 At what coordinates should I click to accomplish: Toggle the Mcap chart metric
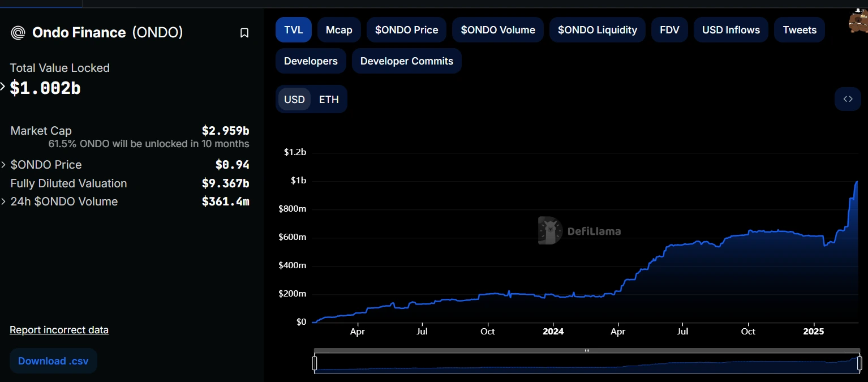pyautogui.click(x=339, y=30)
